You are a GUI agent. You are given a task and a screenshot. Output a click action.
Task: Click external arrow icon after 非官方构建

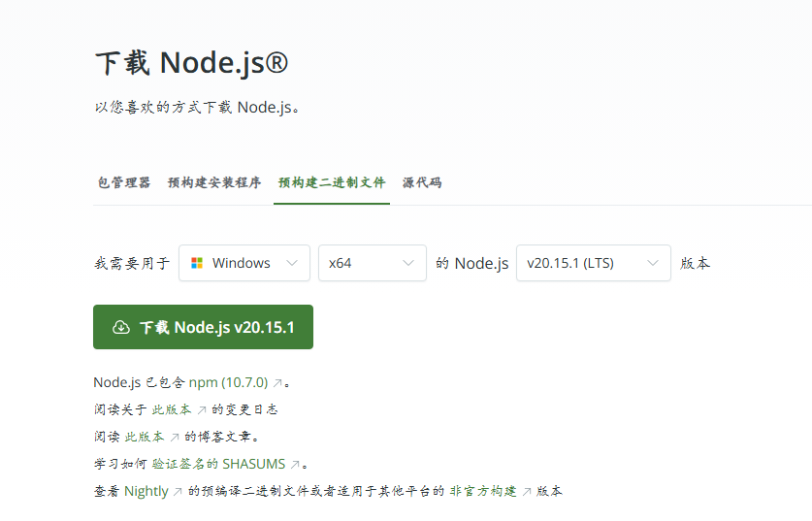click(x=527, y=492)
